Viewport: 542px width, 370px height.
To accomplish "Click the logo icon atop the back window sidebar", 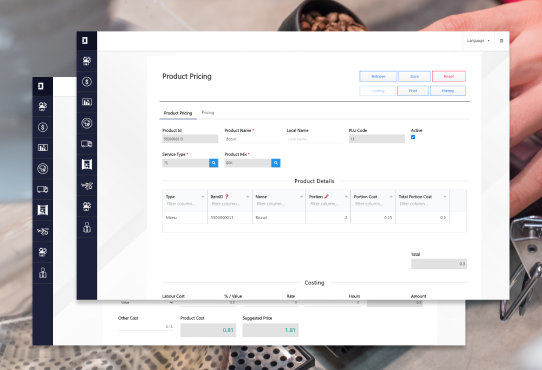I will coord(41,86).
